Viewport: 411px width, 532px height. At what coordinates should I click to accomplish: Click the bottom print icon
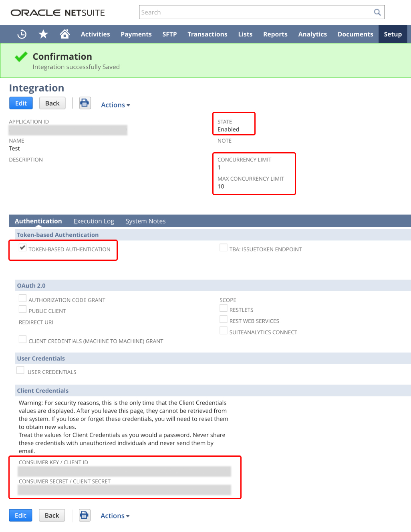click(x=84, y=515)
